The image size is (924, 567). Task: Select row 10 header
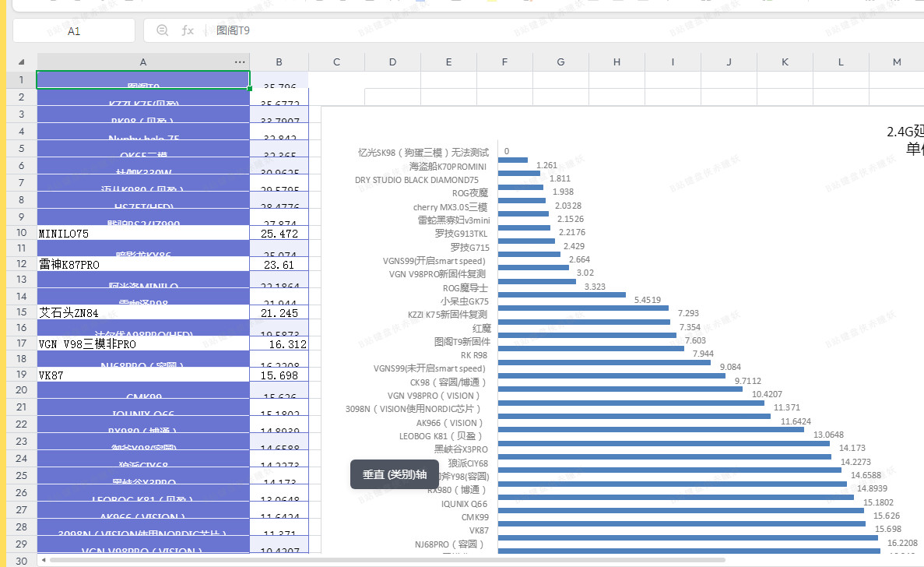(21, 232)
